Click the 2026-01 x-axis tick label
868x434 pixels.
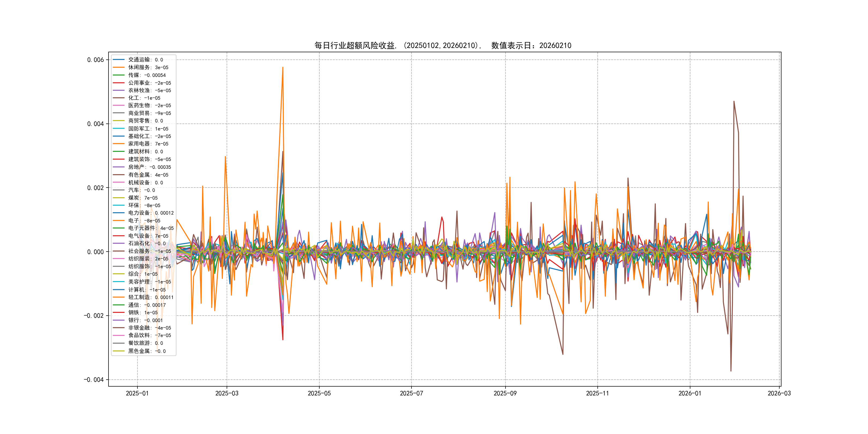(689, 393)
